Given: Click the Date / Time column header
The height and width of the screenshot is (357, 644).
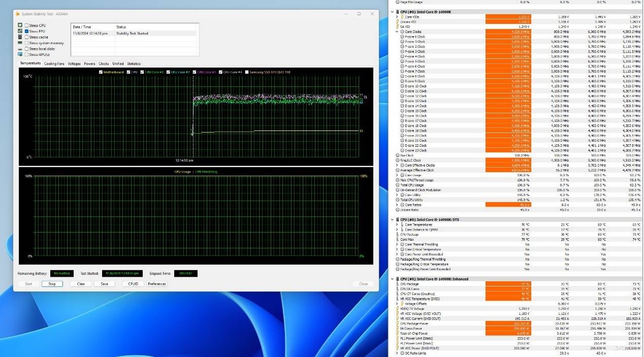Looking at the screenshot, I should [93, 27].
